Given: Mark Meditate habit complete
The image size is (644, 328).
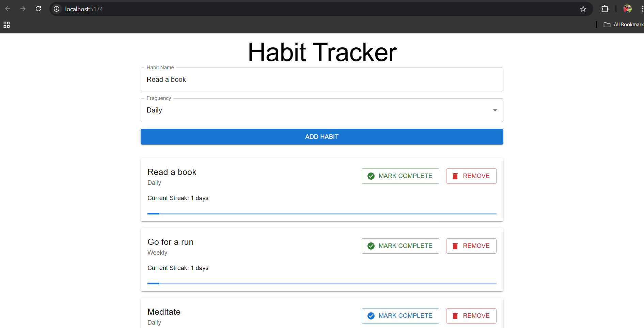Looking at the screenshot, I should click(400, 316).
